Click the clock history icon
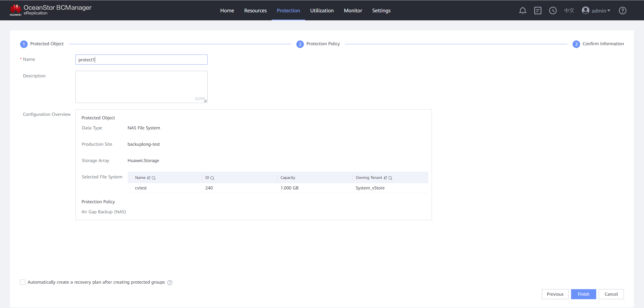This screenshot has height=308, width=644. (553, 11)
